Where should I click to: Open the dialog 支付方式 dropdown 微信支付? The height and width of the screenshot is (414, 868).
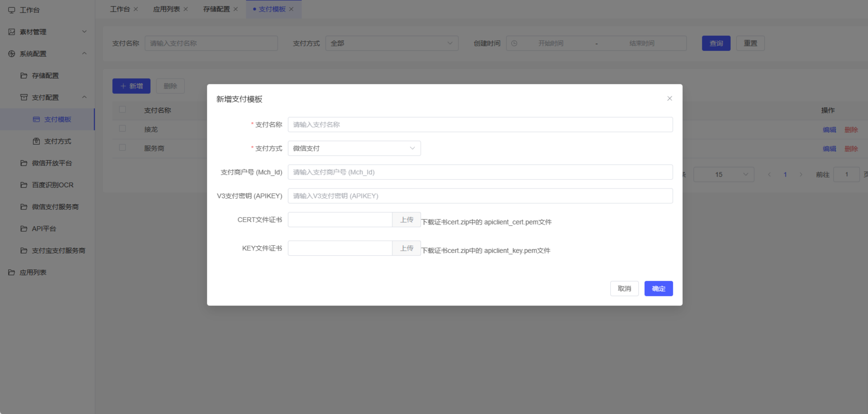coord(354,148)
